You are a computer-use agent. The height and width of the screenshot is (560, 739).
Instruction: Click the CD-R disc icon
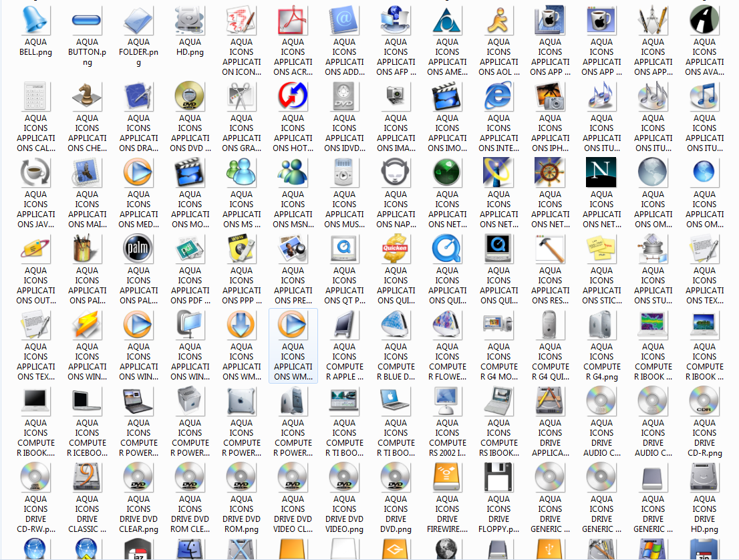coord(704,401)
